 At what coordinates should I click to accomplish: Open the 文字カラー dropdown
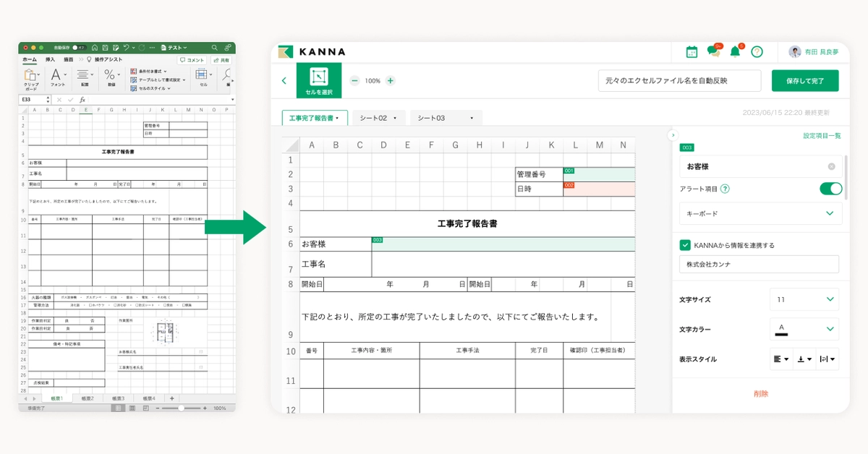[x=804, y=329]
